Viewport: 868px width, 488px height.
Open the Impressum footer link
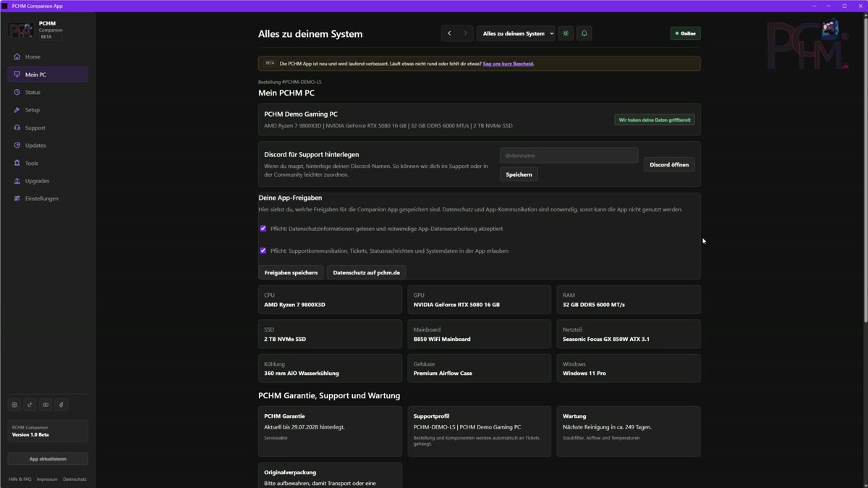tap(47, 479)
